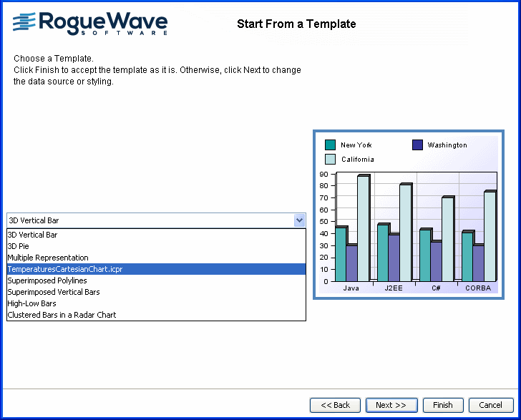This screenshot has height=420, width=521.
Task: Click the New York legend color swatch
Action: click(330, 145)
